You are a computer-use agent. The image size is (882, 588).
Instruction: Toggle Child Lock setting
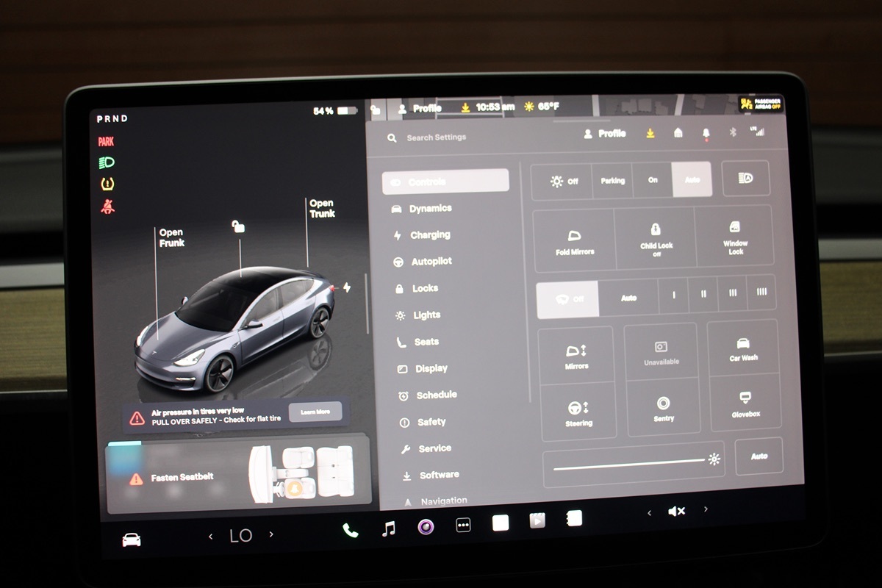[656, 237]
